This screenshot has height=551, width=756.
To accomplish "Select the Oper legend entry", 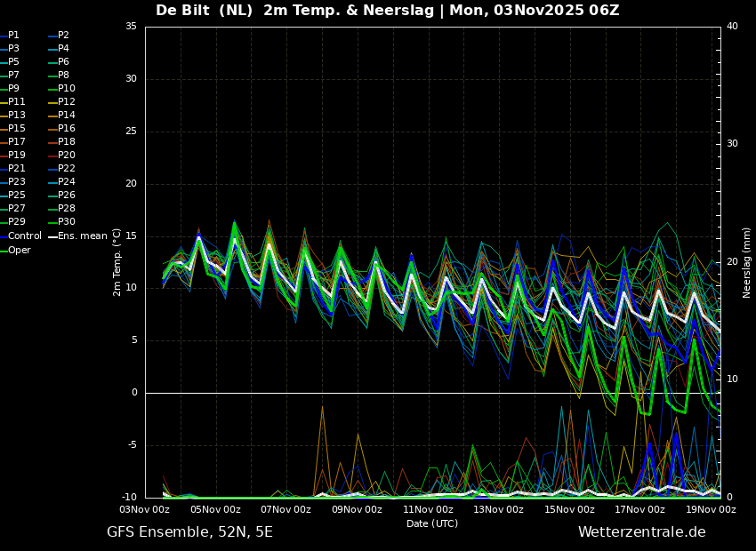I will (x=20, y=251).
